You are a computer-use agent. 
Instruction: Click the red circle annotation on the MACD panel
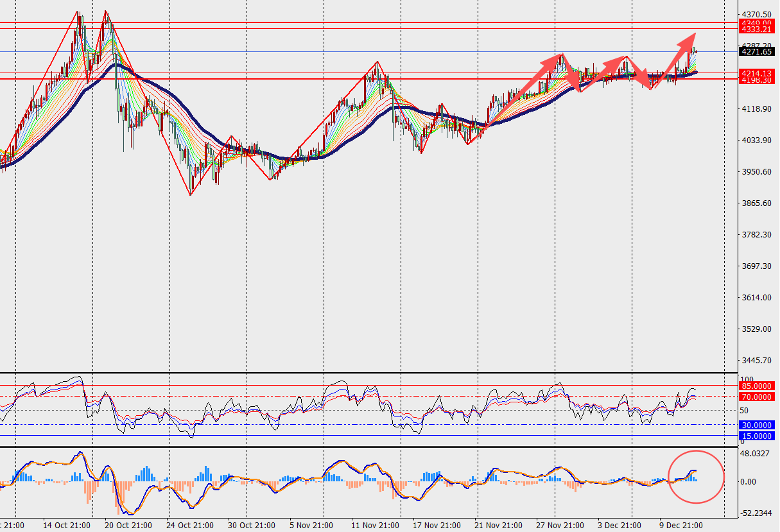[697, 477]
